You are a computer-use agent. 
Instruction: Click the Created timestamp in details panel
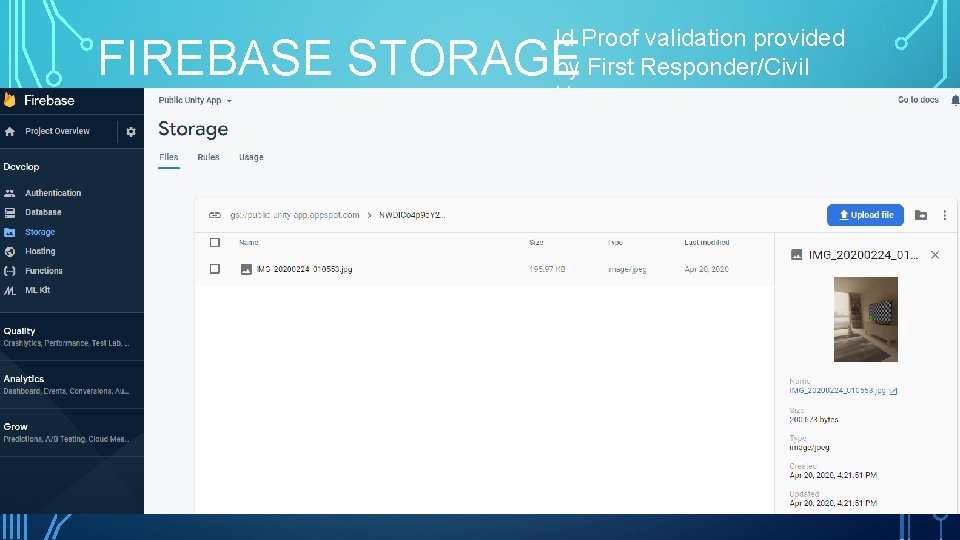click(833, 475)
